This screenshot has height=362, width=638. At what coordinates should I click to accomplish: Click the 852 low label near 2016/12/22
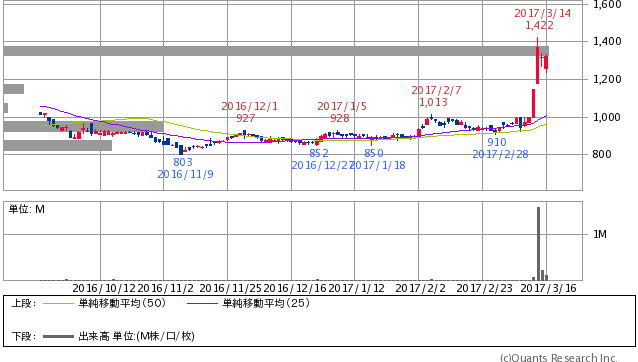(x=319, y=153)
